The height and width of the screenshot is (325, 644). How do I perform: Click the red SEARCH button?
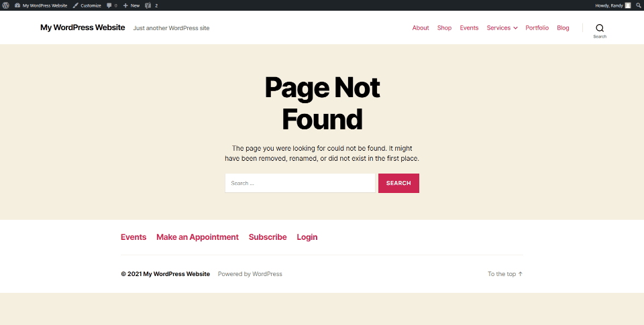click(x=398, y=183)
